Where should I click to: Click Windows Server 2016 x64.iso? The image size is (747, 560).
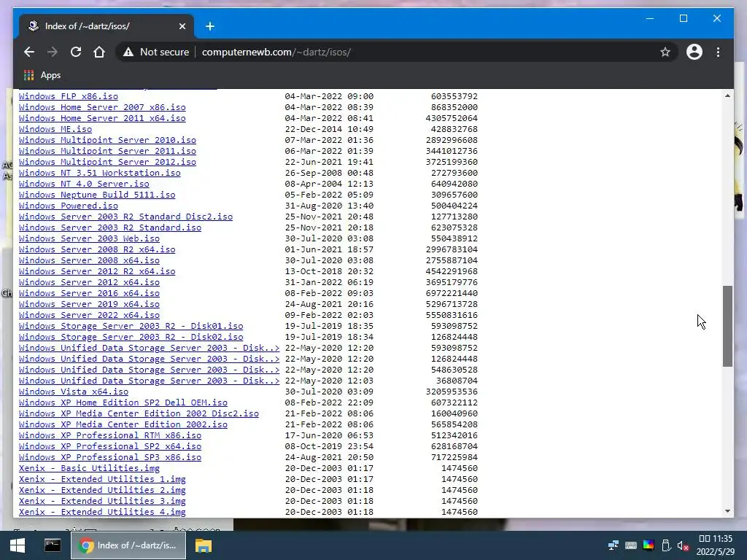(89, 293)
